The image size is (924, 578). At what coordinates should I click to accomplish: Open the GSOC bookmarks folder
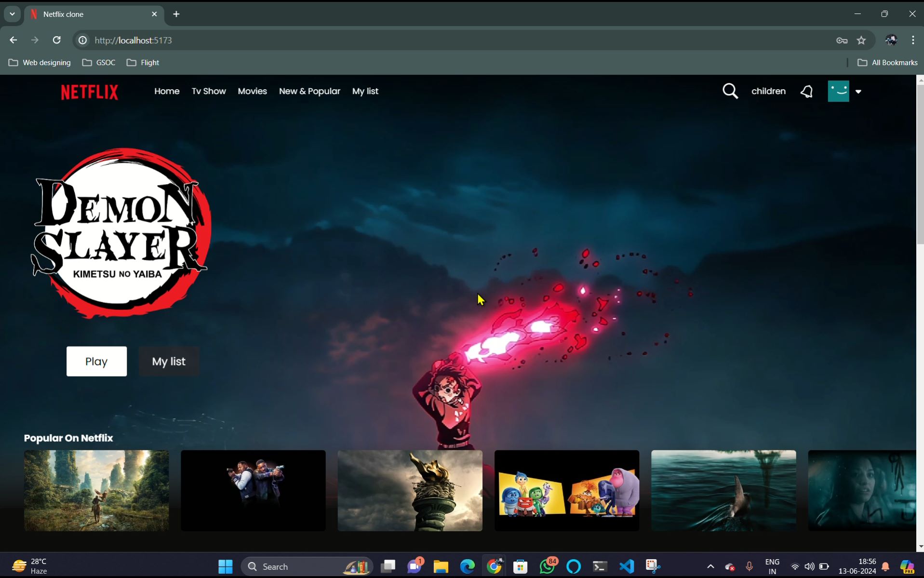98,62
